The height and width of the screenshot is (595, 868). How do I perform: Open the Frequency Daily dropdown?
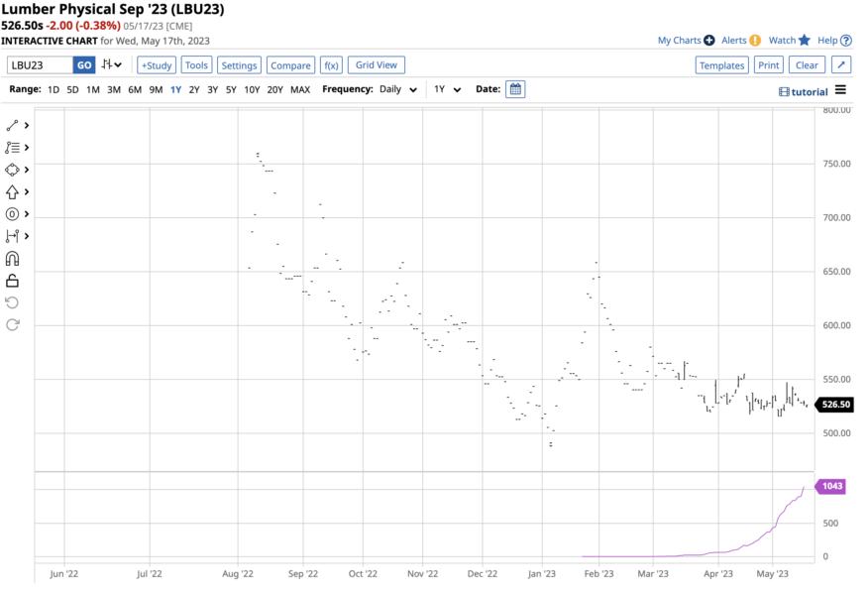[398, 89]
